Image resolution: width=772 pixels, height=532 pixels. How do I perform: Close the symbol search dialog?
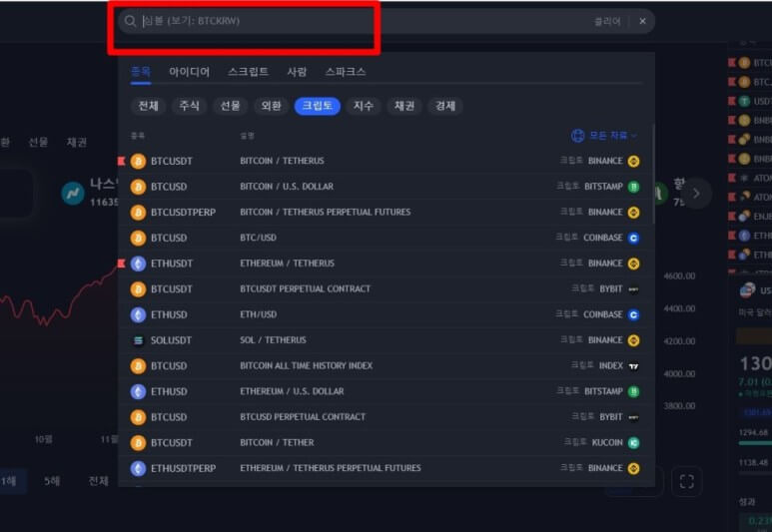(x=642, y=21)
